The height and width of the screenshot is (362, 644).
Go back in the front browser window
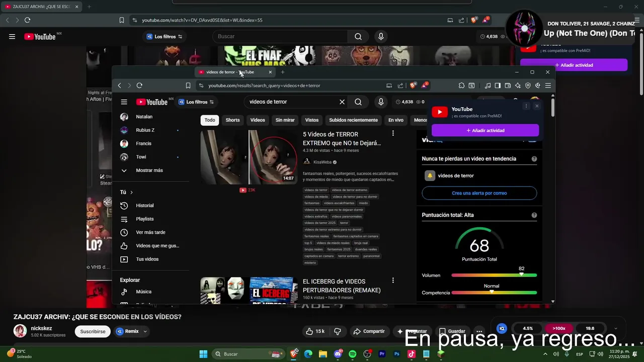pyautogui.click(x=119, y=85)
